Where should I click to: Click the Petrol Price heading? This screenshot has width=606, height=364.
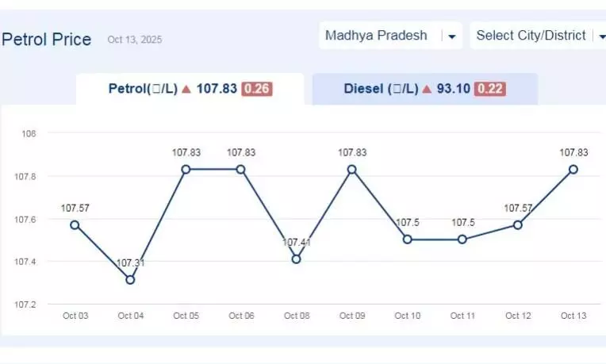[x=47, y=39]
